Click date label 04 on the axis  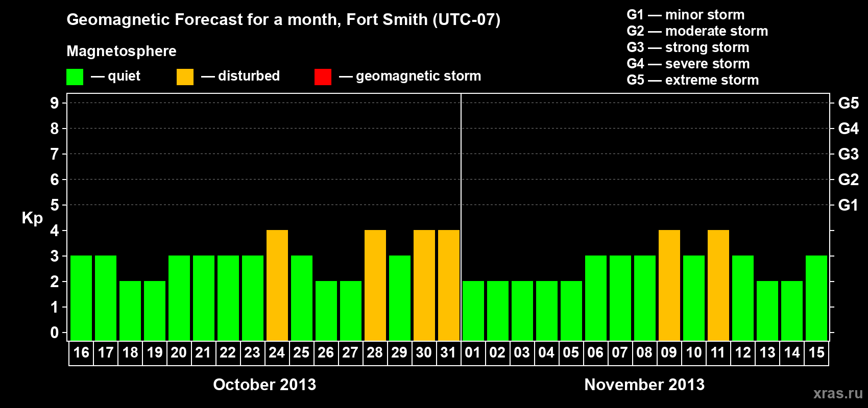point(546,352)
